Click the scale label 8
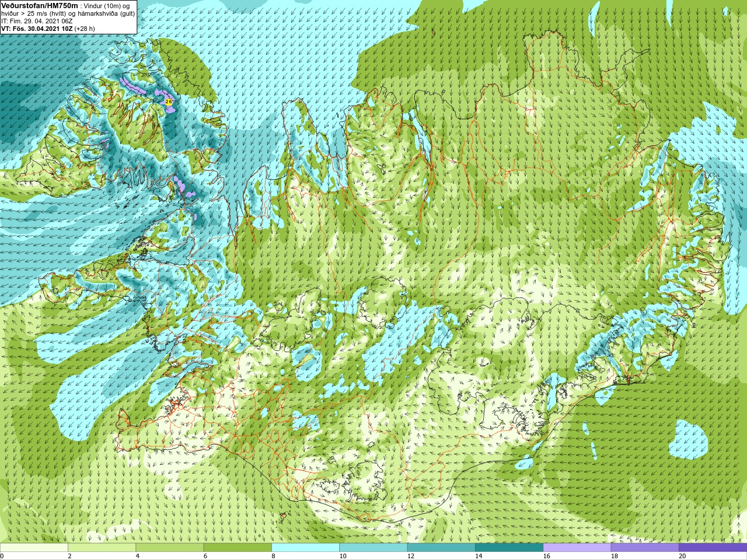This screenshot has height=560, width=747. point(273,556)
